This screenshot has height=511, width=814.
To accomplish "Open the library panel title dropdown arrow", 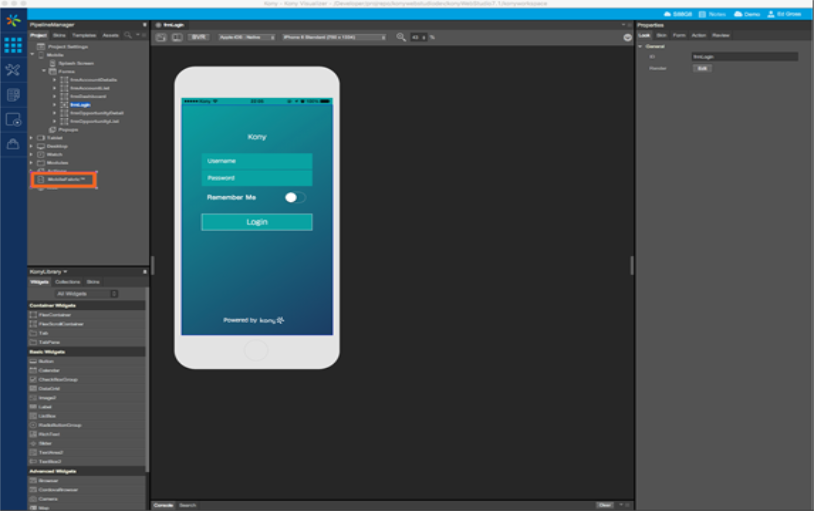I will pos(65,272).
